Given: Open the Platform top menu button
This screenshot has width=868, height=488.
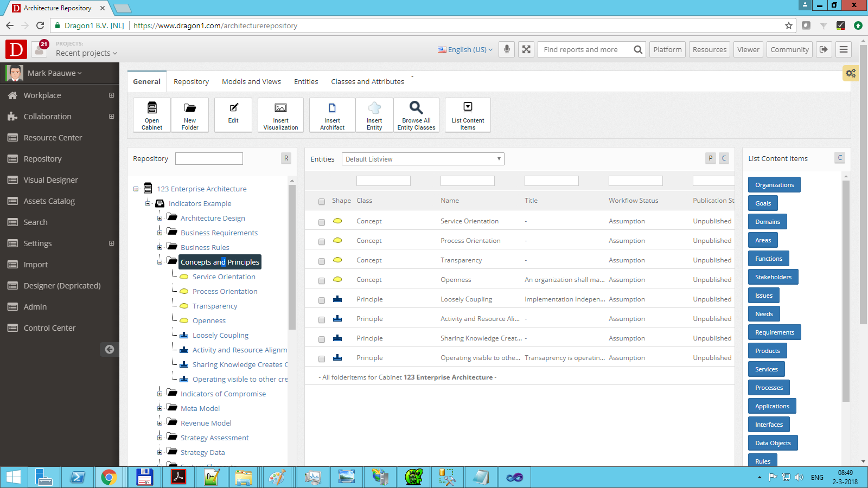Looking at the screenshot, I should 667,49.
